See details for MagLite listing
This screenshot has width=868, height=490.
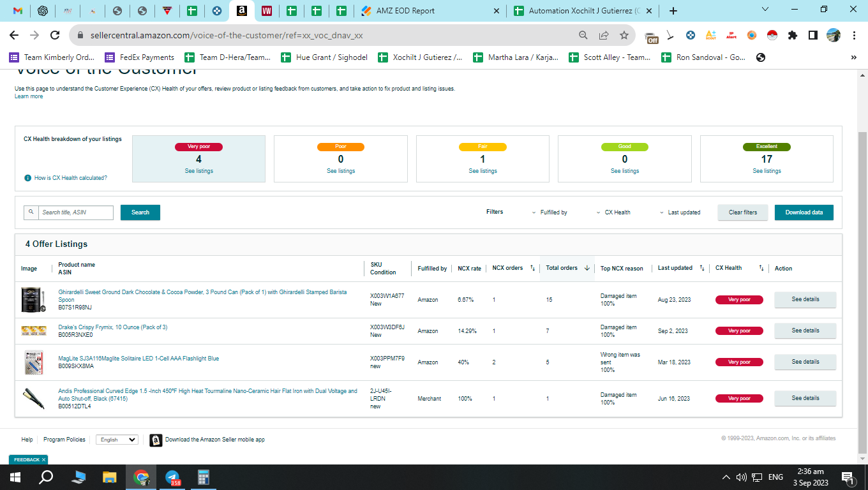[x=805, y=362]
